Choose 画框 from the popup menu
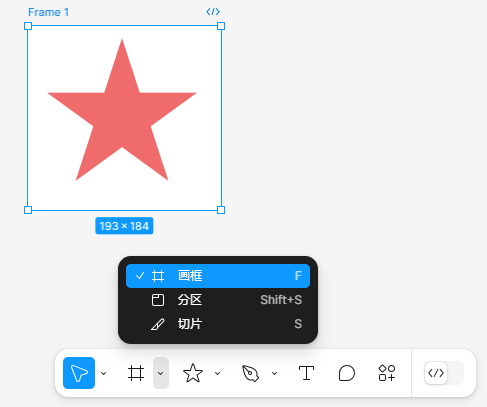This screenshot has width=487, height=407. tap(218, 276)
